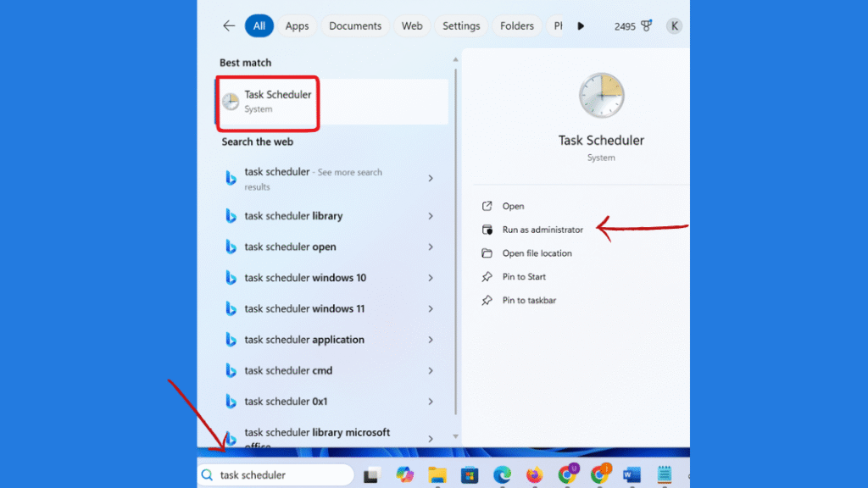Click Bing icon beside 'task scheduler open'
This screenshot has height=488, width=868.
point(231,247)
